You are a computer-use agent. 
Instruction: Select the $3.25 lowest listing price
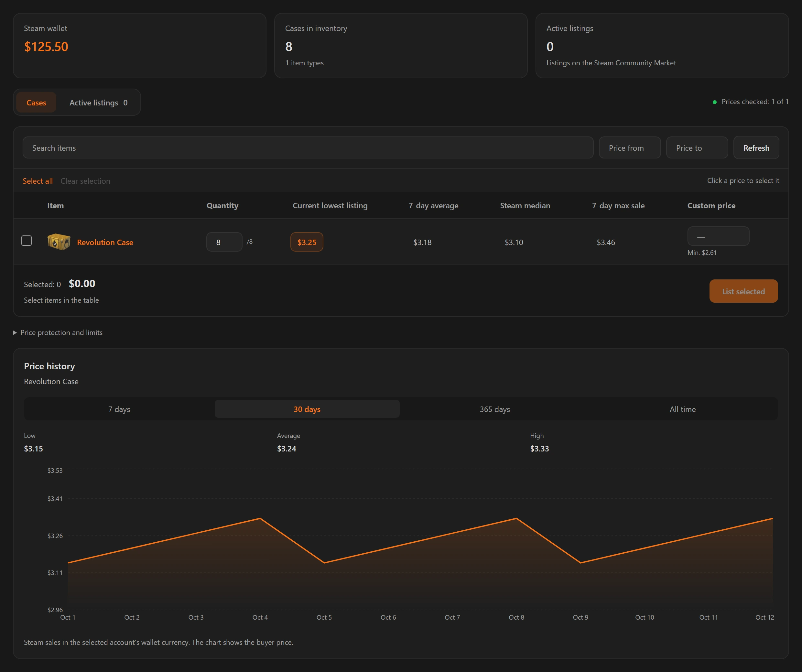tap(307, 242)
